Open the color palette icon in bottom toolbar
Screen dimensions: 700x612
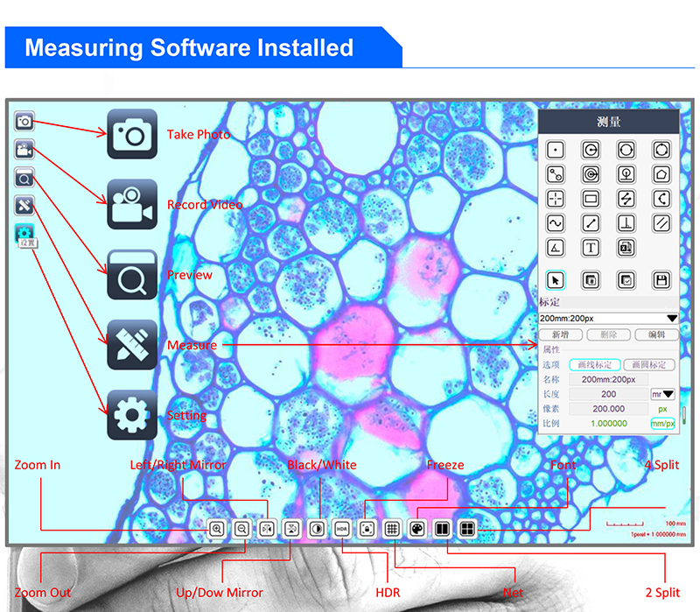(417, 529)
